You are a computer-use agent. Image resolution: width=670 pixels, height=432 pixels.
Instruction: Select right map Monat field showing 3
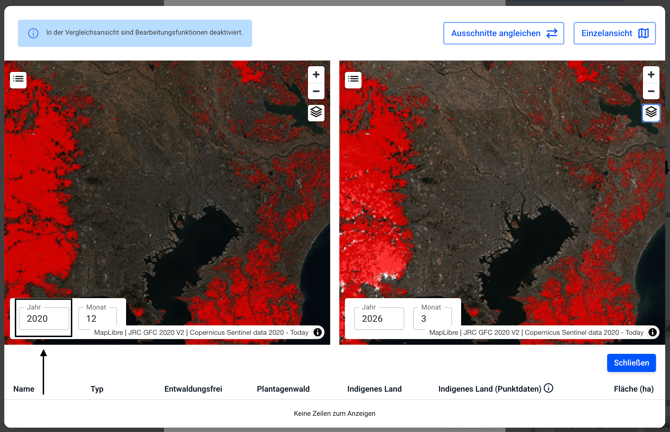pyautogui.click(x=432, y=319)
